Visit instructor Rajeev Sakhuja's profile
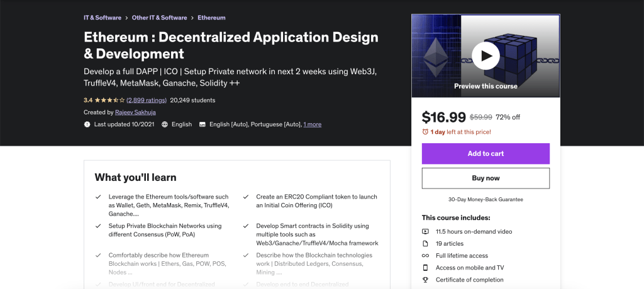 click(136, 112)
